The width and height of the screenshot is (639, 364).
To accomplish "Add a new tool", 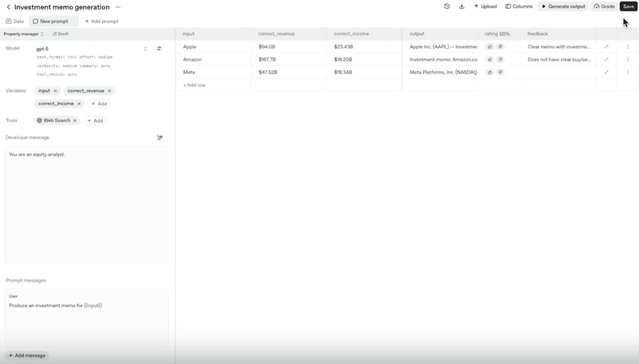I will tap(95, 121).
